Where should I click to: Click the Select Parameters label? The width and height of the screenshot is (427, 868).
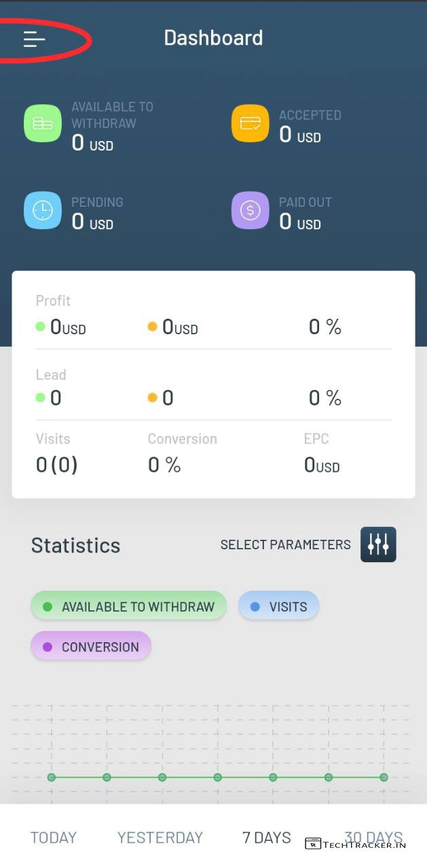pos(286,545)
